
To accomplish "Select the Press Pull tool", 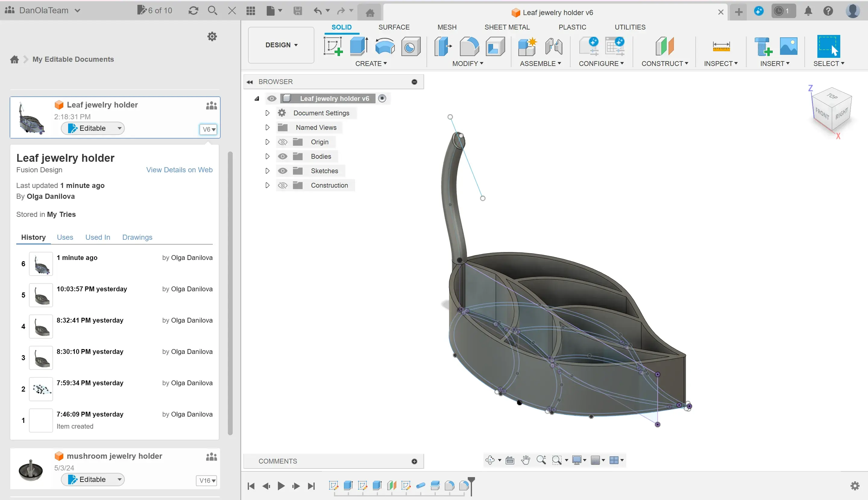I will [x=443, y=46].
